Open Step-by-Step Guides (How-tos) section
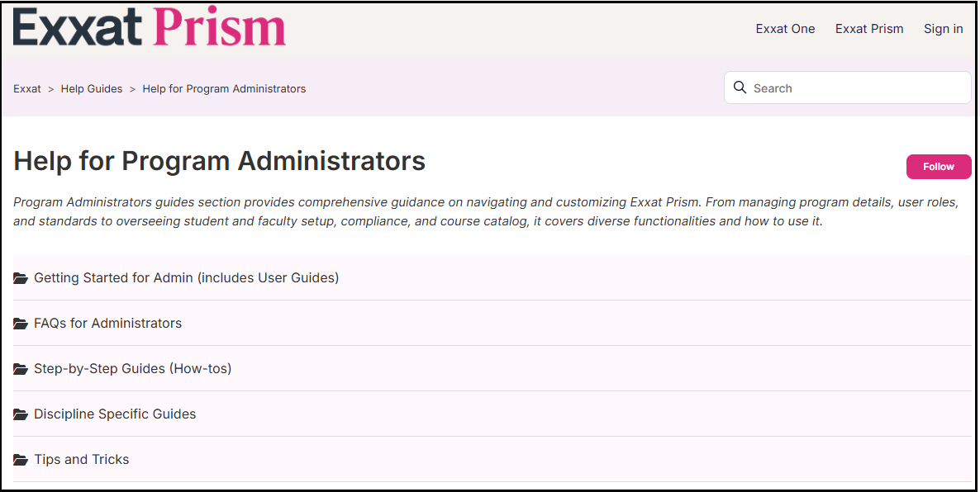 tap(132, 369)
